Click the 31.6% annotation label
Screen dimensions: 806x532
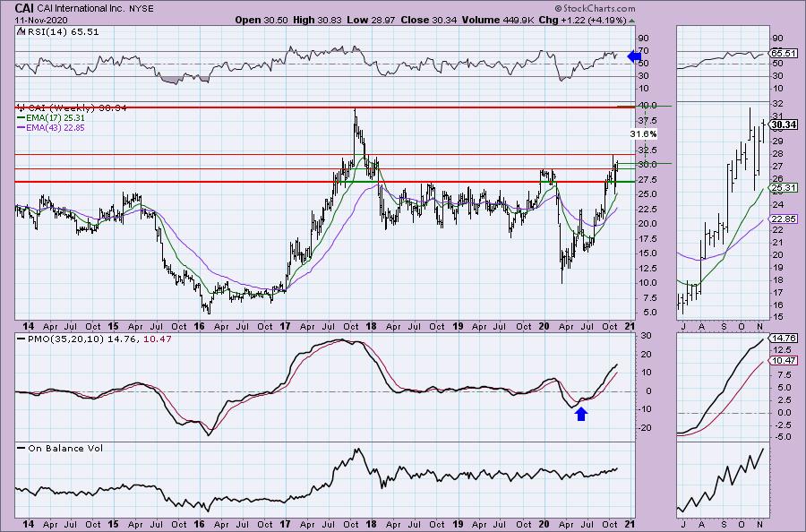[x=644, y=134]
